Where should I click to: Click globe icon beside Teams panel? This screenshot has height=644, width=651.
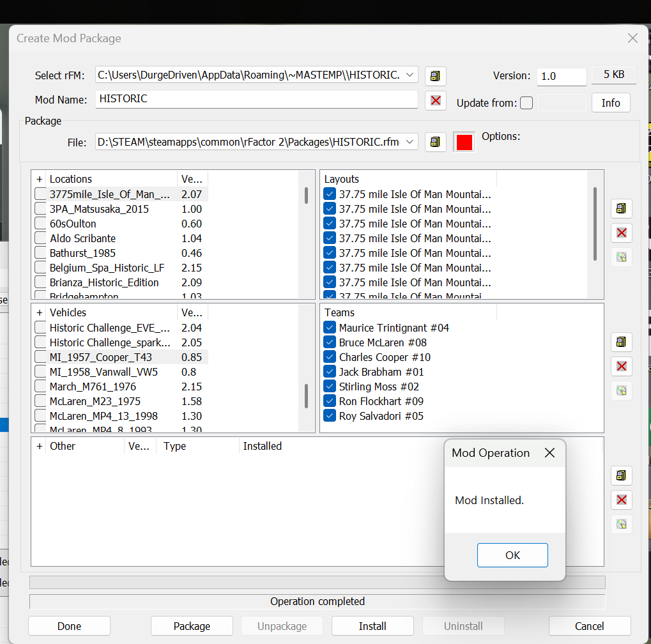point(621,391)
